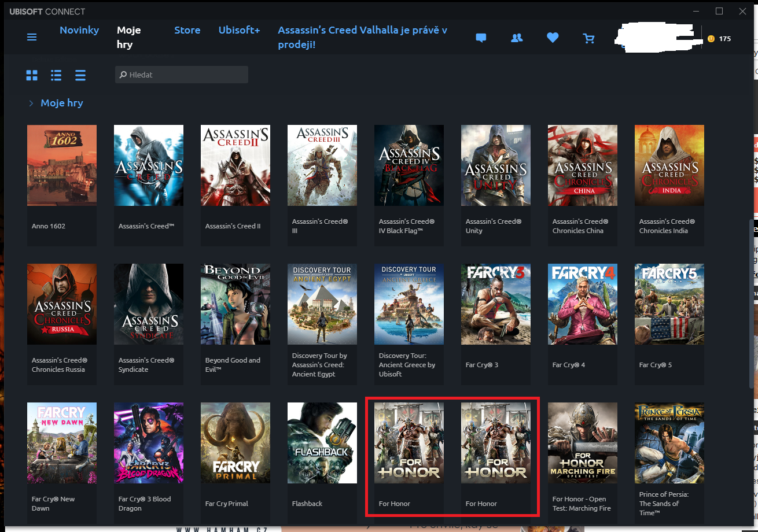The width and height of the screenshot is (758, 532).
Task: Switch to large grid view
Action: click(x=32, y=75)
